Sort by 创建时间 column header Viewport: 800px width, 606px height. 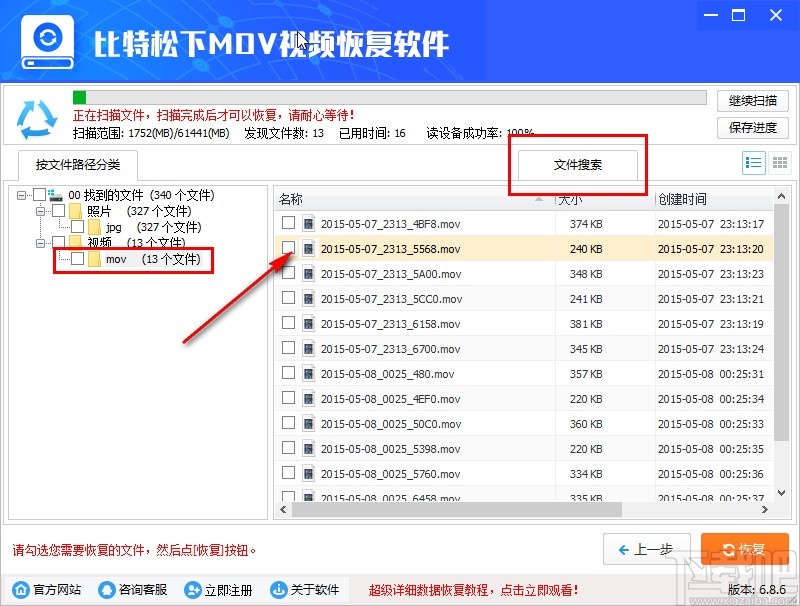[x=714, y=199]
